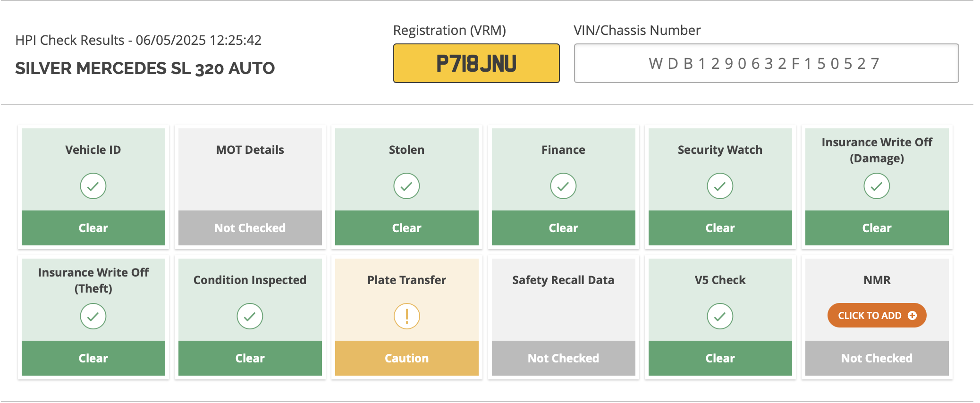Select Insurance Write Off (Damage) title
Viewport: 980px width, 403px height.
[x=877, y=150]
